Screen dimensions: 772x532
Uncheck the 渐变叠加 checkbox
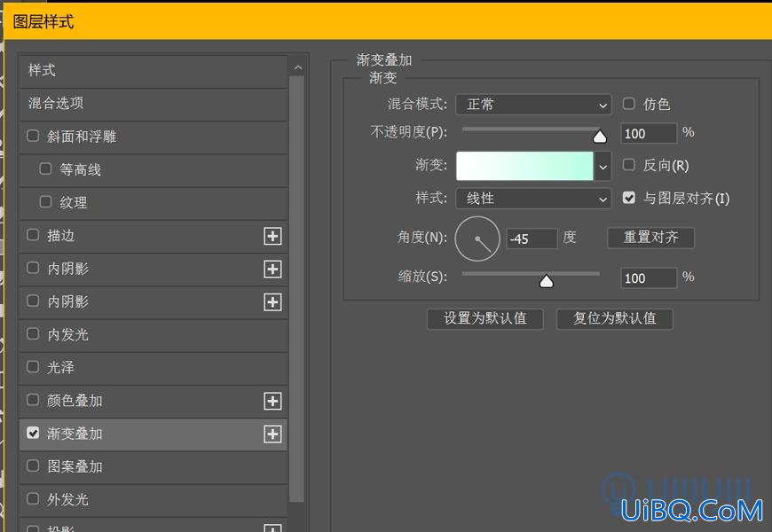point(33,433)
